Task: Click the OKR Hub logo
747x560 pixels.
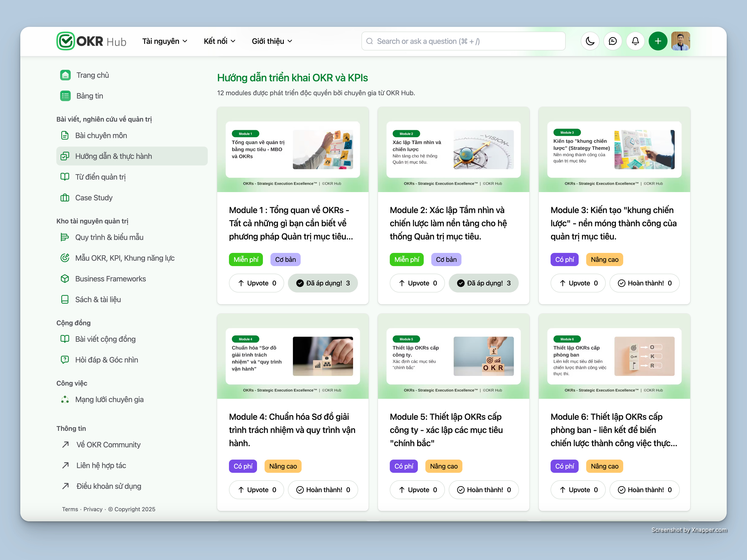Action: tap(91, 41)
